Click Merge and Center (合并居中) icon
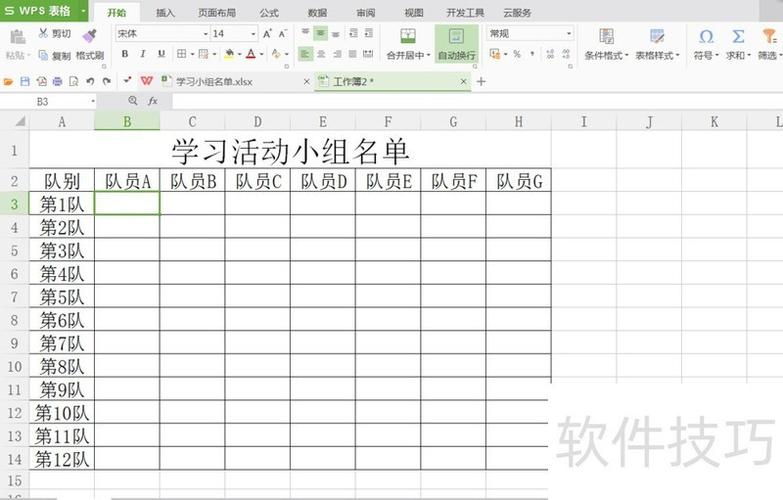 tap(408, 36)
